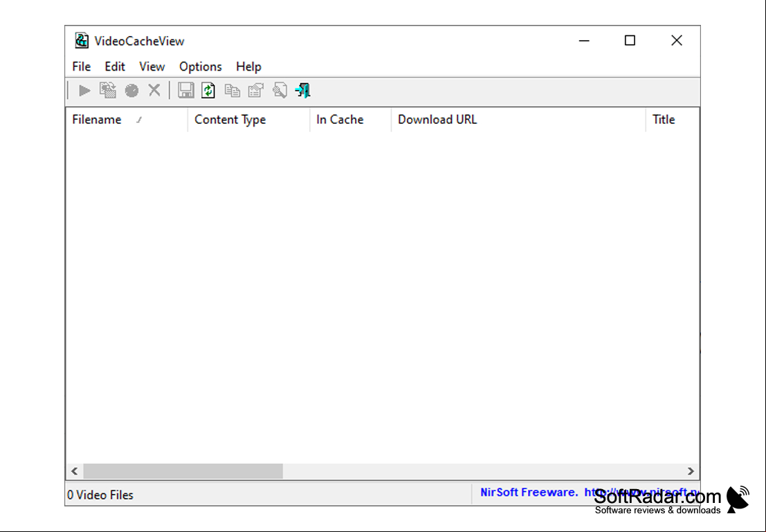Viewport: 766px width, 532px height.
Task: Open the Edit menu
Action: pyautogui.click(x=115, y=66)
